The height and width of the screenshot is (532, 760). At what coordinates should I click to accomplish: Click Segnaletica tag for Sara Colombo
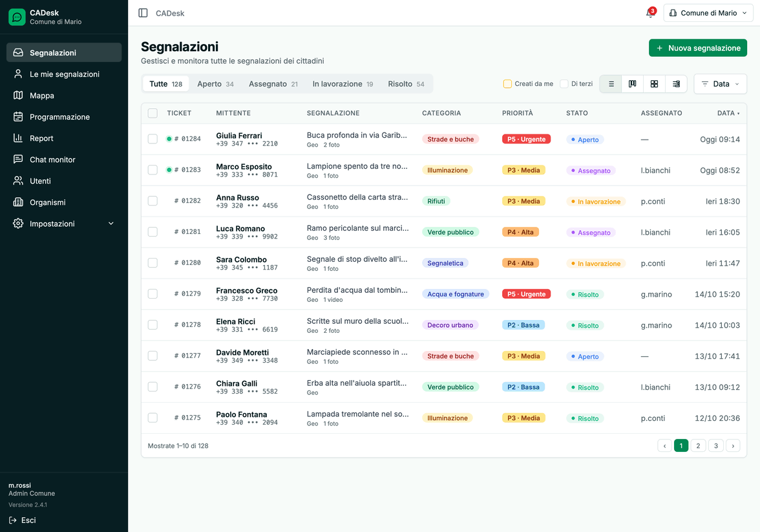[445, 263]
